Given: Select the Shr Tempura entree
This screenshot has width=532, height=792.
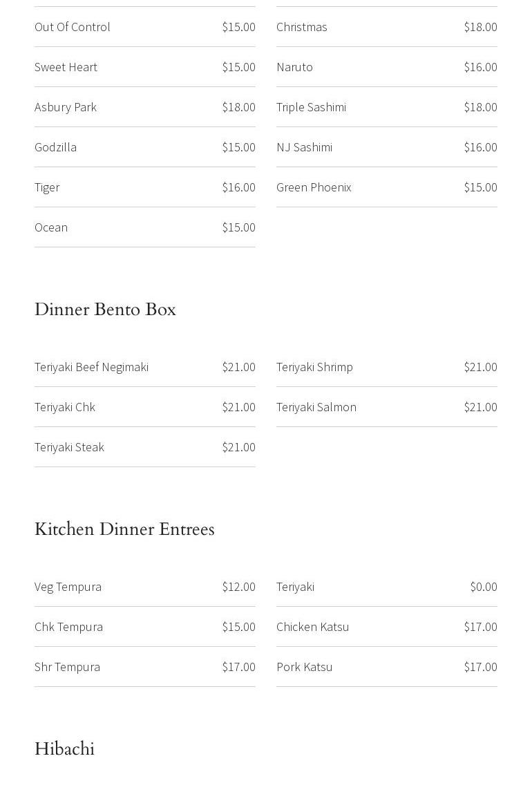Looking at the screenshot, I should click(x=68, y=667).
